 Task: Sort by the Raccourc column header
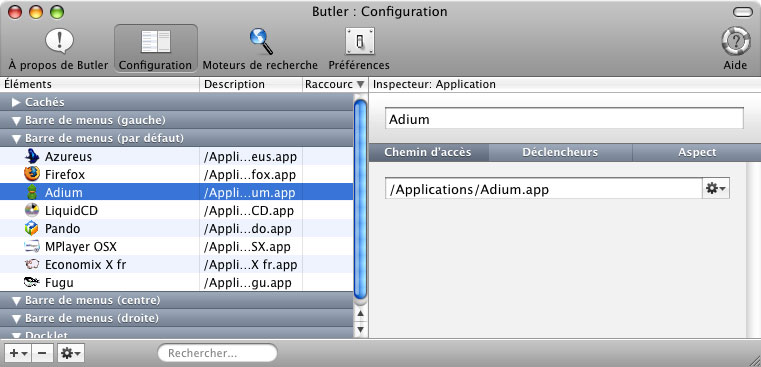[335, 84]
